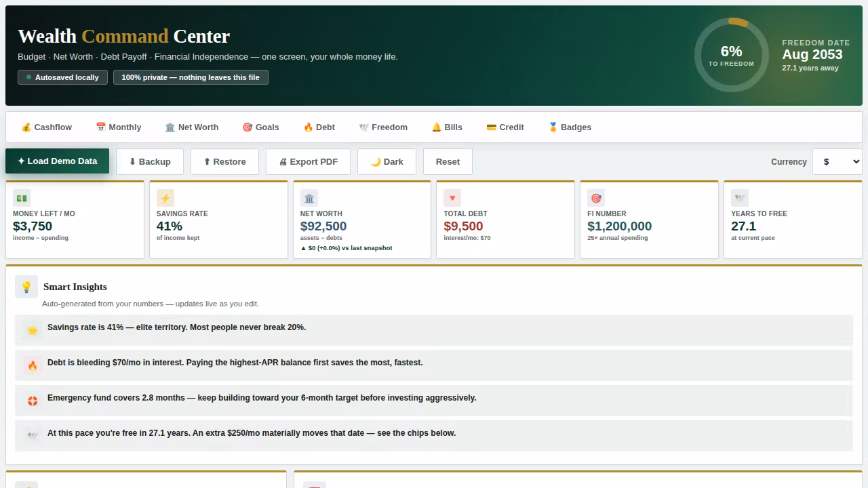The height and width of the screenshot is (488, 868).
Task: Click the Export PDF button
Action: [309, 162]
